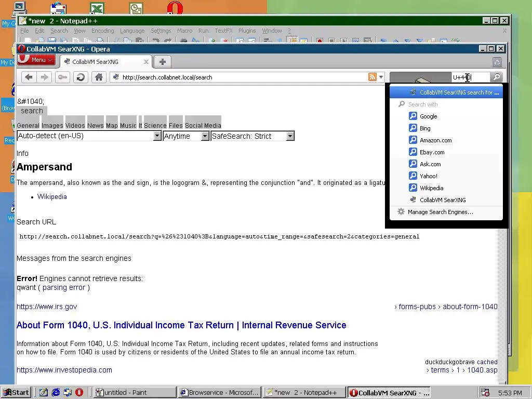The image size is (532, 399).
Task: Search with Google from the list
Action: 446,116
